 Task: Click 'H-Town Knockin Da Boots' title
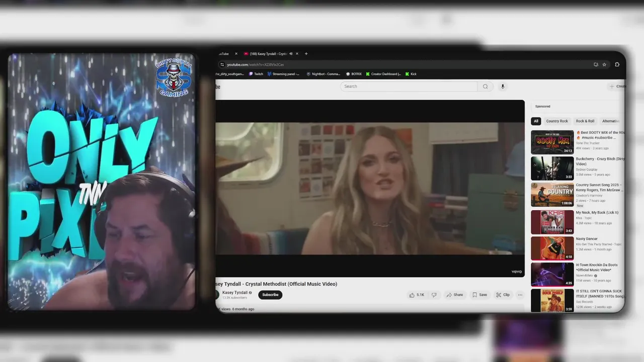(597, 267)
